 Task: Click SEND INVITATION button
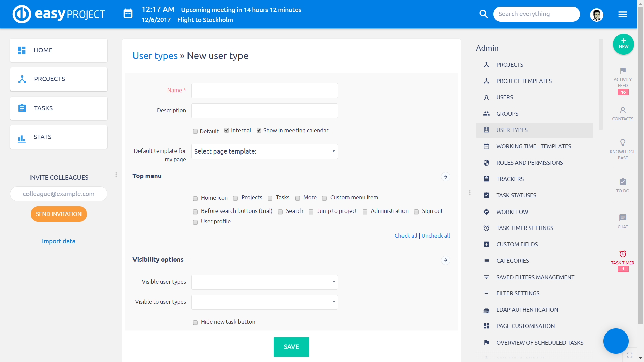(x=59, y=214)
